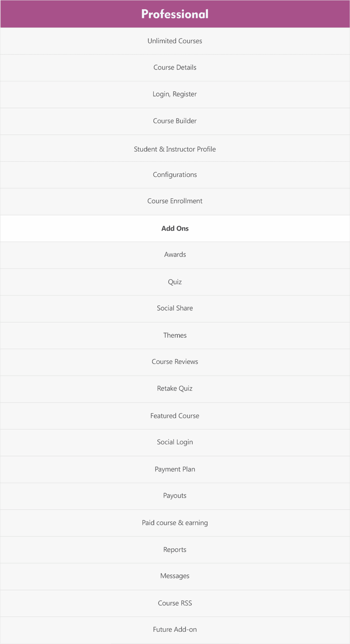Click the Payouts row
350x644 pixels.
point(175,496)
